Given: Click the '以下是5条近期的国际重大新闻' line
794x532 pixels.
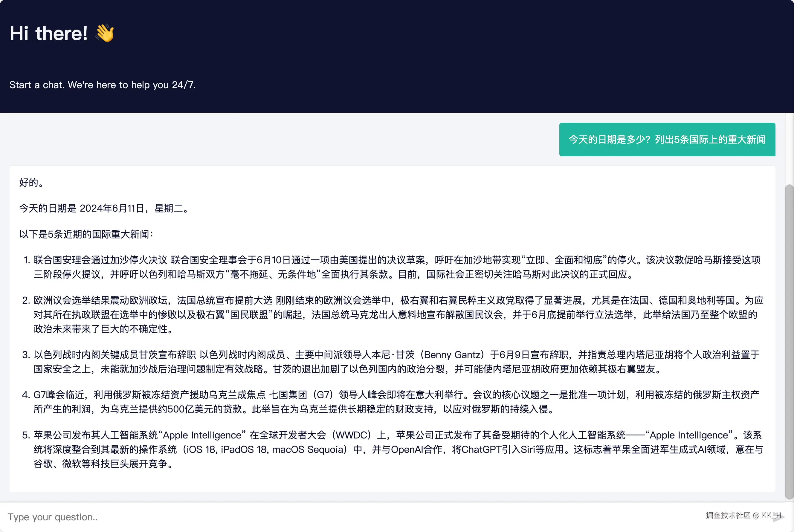Looking at the screenshot, I should (x=86, y=234).
